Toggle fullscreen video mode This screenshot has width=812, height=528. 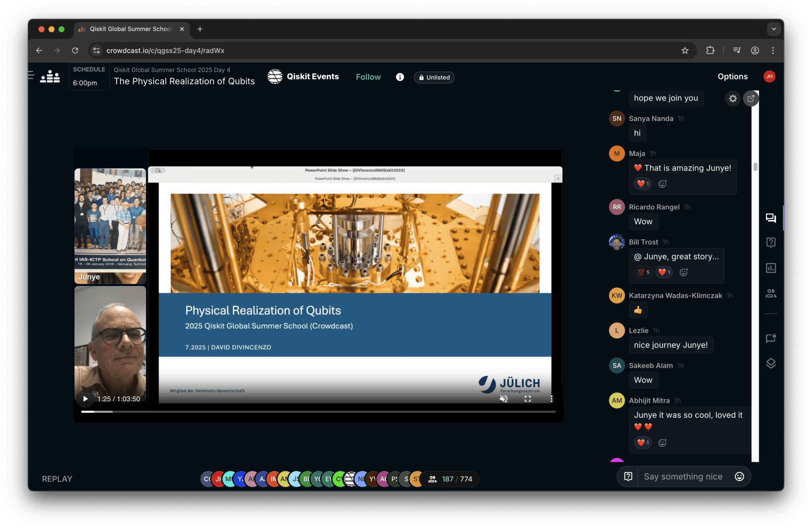tap(527, 399)
